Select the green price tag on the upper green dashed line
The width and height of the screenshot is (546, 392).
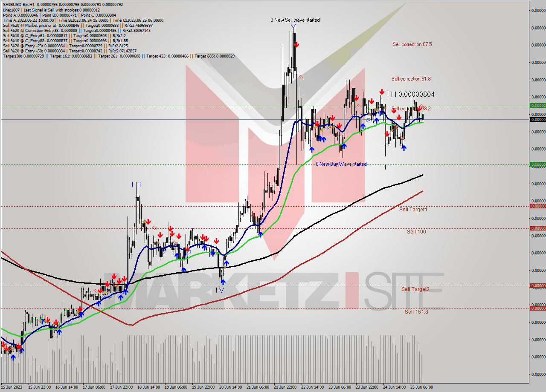point(537,105)
